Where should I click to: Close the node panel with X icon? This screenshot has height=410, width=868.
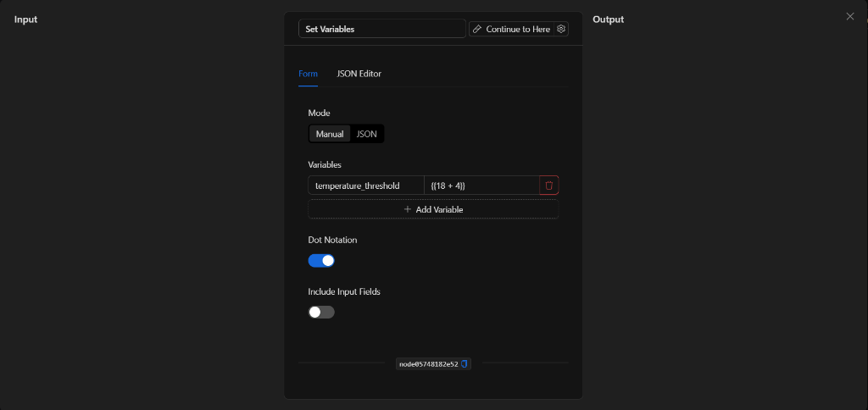[849, 17]
